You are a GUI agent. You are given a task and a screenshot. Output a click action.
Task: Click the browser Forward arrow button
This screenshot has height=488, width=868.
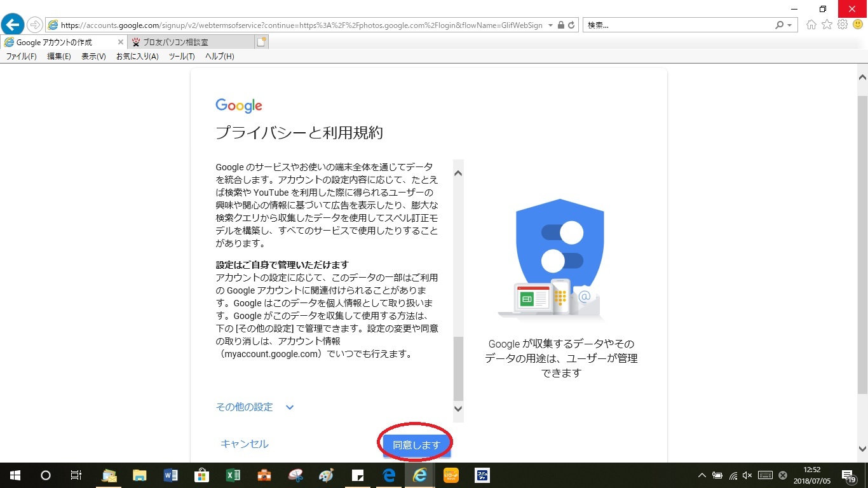tap(35, 25)
